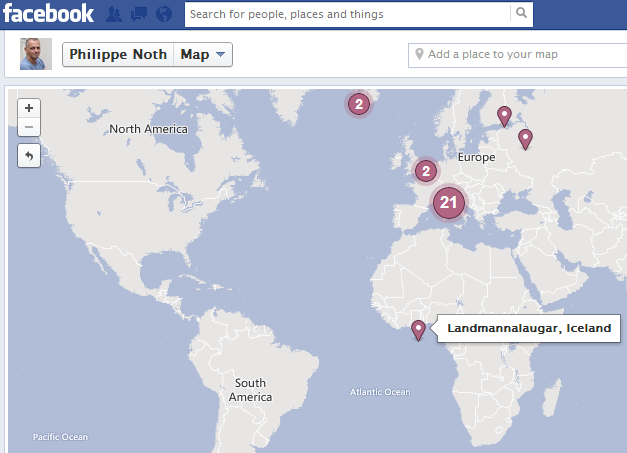Image resolution: width=627 pixels, height=453 pixels.
Task: Click the pin near the Baltic Sea
Action: click(x=504, y=116)
